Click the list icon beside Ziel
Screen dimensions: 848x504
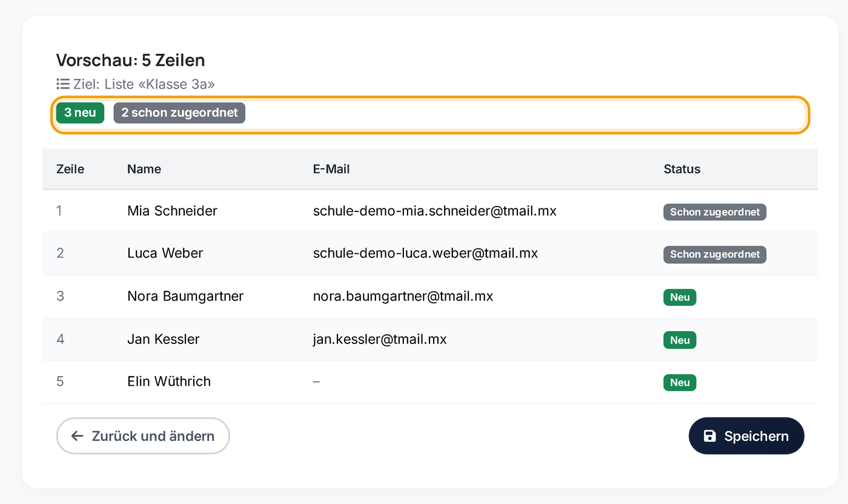pos(62,84)
